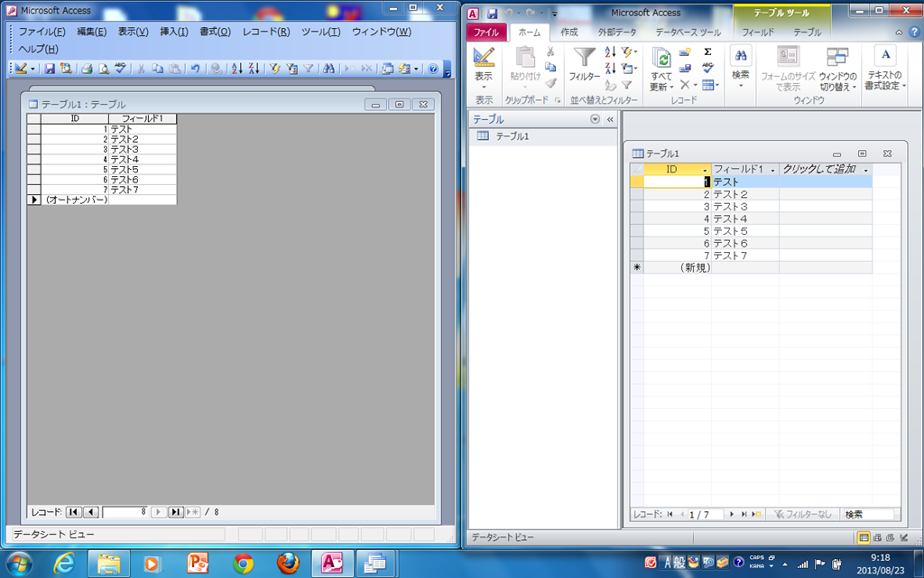Open クリックして追加 column dropdown
This screenshot has height=578, width=924.
[x=865, y=171]
